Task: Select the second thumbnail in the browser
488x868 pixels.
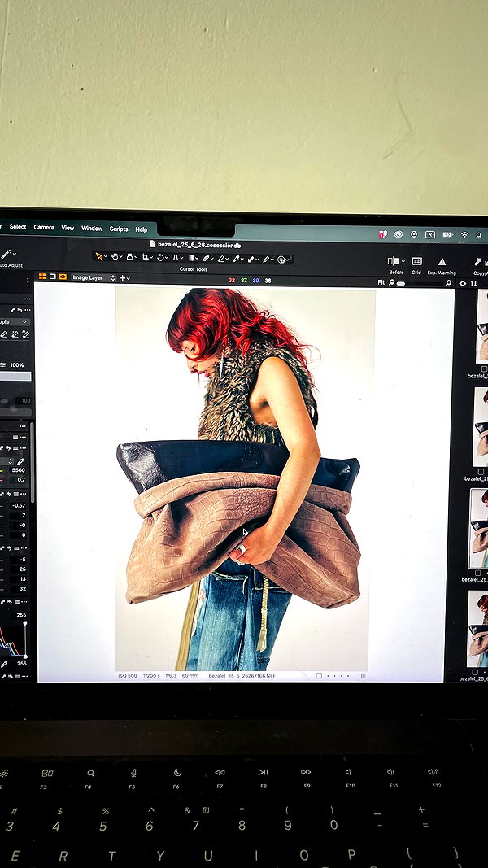Action: click(x=481, y=427)
